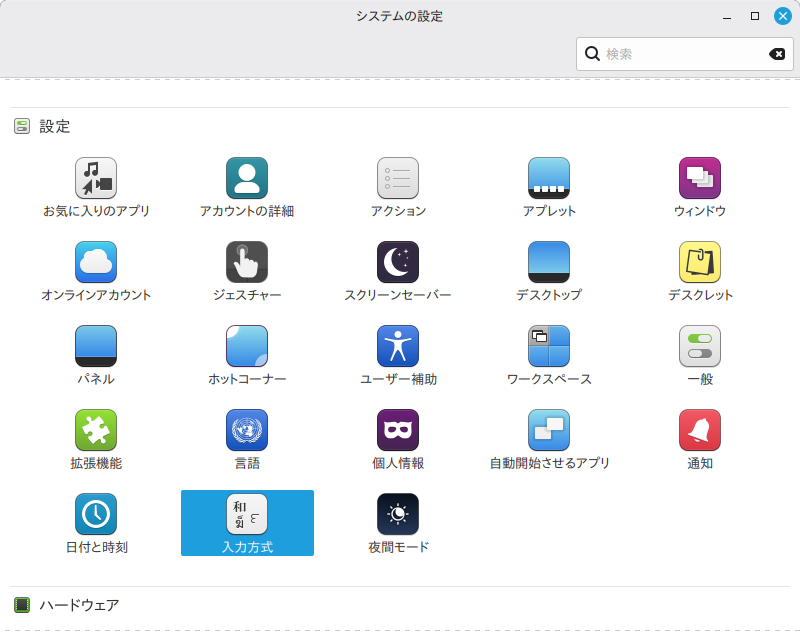Open ホットコーナー settings
The image size is (800, 632).
click(x=247, y=347)
